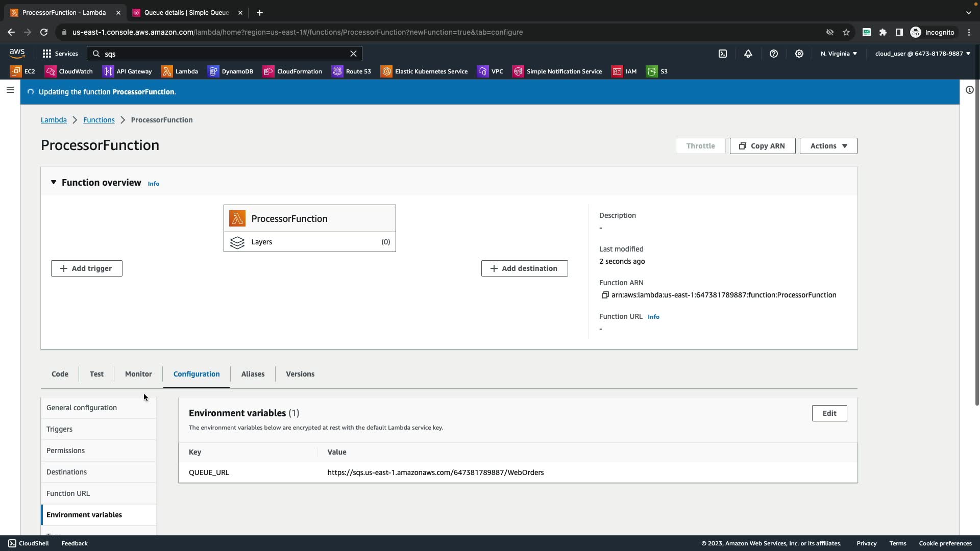
Task: Go to Functions breadcrumb link
Action: coord(99,120)
